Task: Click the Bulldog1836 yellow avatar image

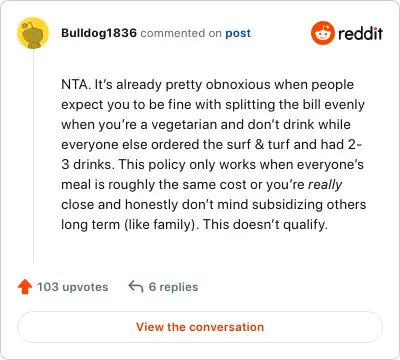Action: pos(33,33)
